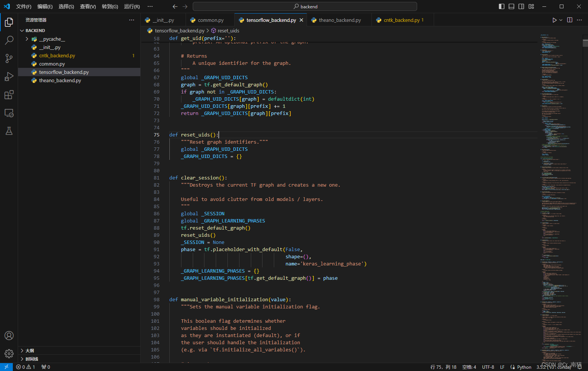Open the Source Control icon
Viewport: 588px width, 371px height.
[x=9, y=58]
